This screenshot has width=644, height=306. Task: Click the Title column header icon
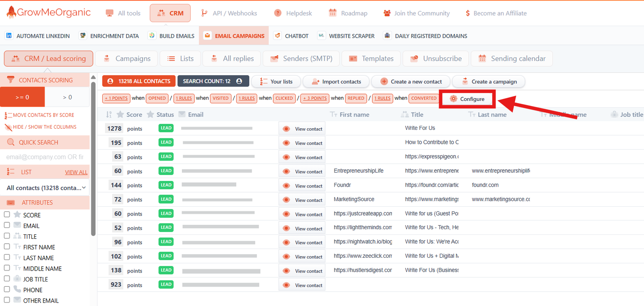(x=405, y=114)
